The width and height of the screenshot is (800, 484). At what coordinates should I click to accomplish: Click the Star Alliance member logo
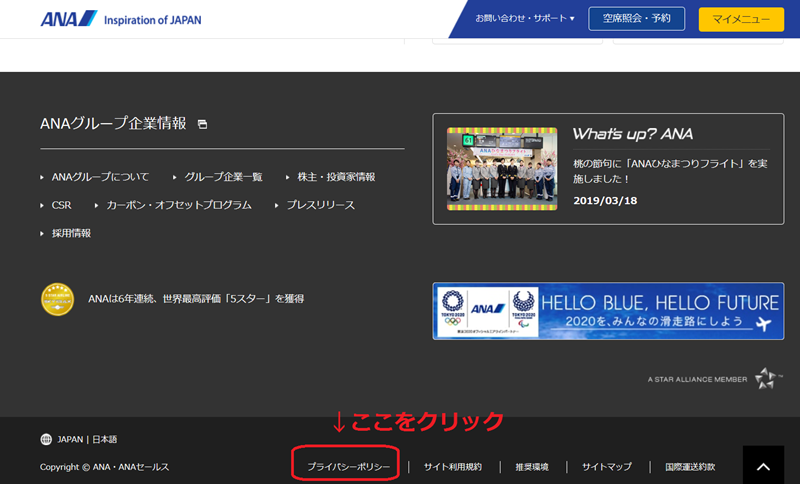click(715, 378)
